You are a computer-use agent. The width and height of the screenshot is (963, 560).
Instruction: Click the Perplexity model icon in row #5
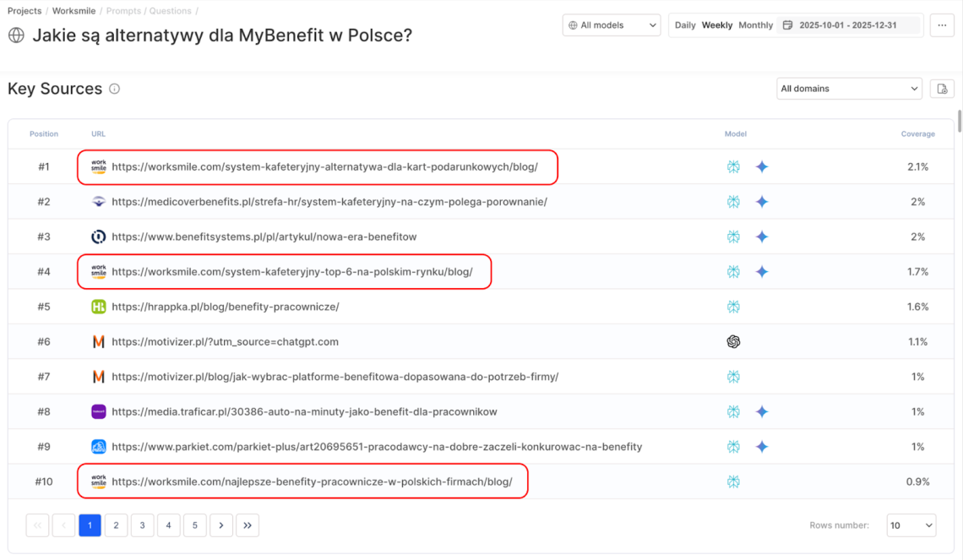point(733,307)
